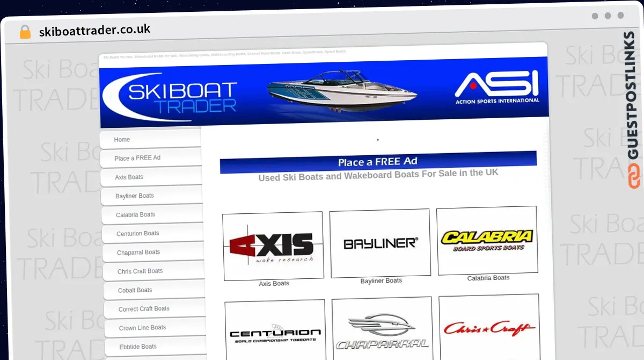The width and height of the screenshot is (644, 360).
Task: Open the Home menu item
Action: tap(150, 139)
